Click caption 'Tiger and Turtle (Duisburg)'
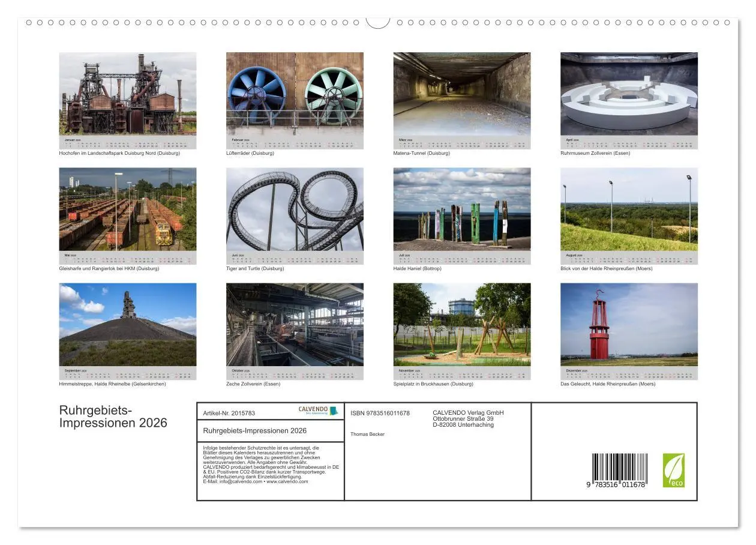 point(255,268)
